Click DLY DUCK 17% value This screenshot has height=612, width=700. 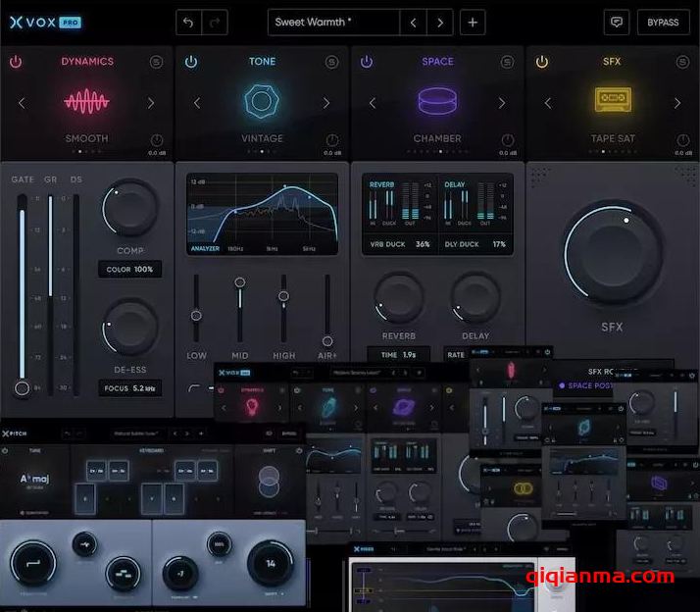tap(475, 244)
